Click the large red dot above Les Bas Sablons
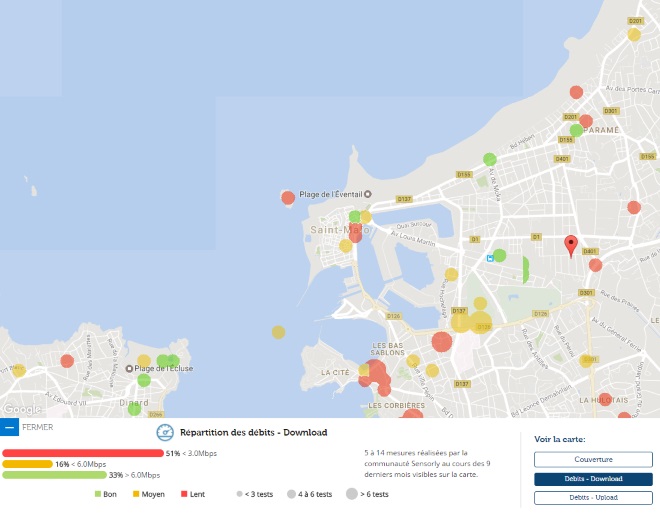Image resolution: width=660 pixels, height=519 pixels. [x=442, y=341]
